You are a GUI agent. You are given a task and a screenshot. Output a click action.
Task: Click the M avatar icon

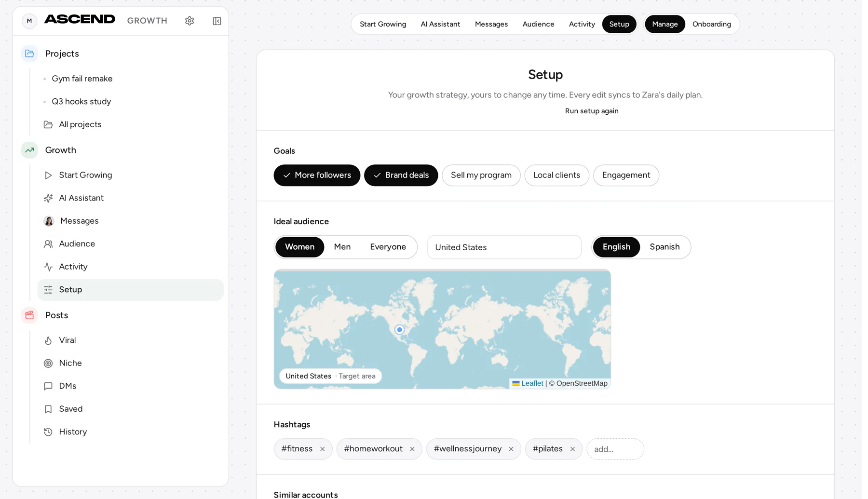pos(29,21)
